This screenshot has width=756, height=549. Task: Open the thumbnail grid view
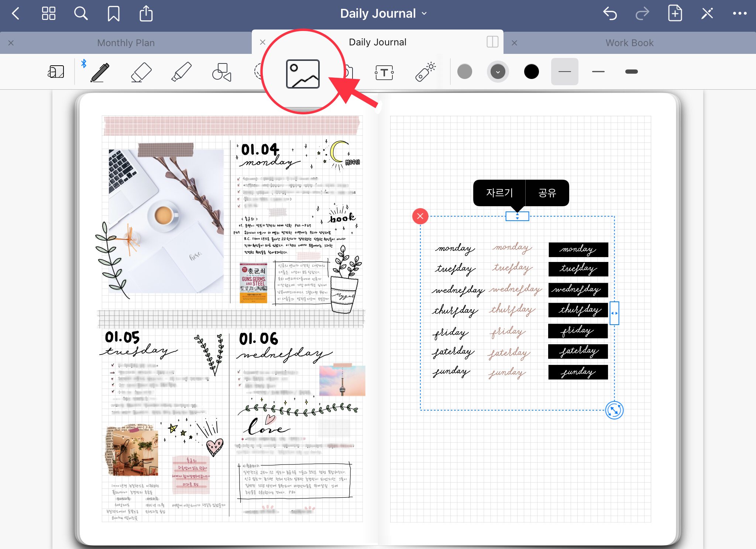tap(48, 14)
